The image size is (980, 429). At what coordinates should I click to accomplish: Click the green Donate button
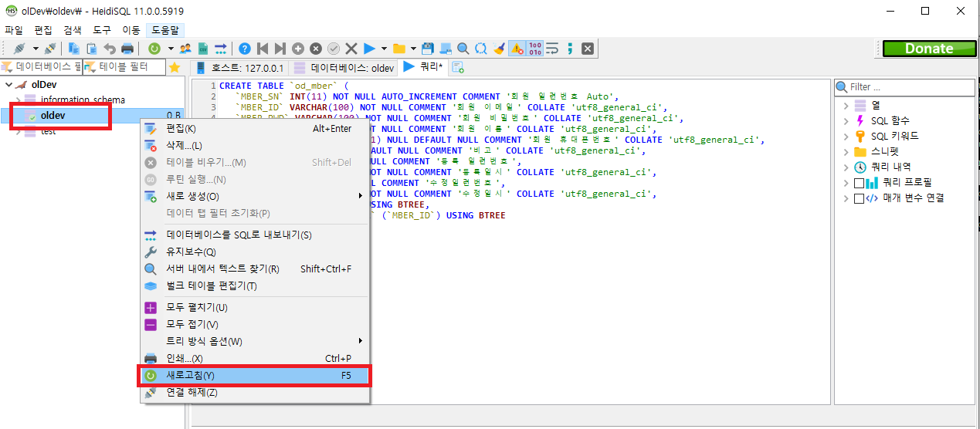click(x=929, y=48)
